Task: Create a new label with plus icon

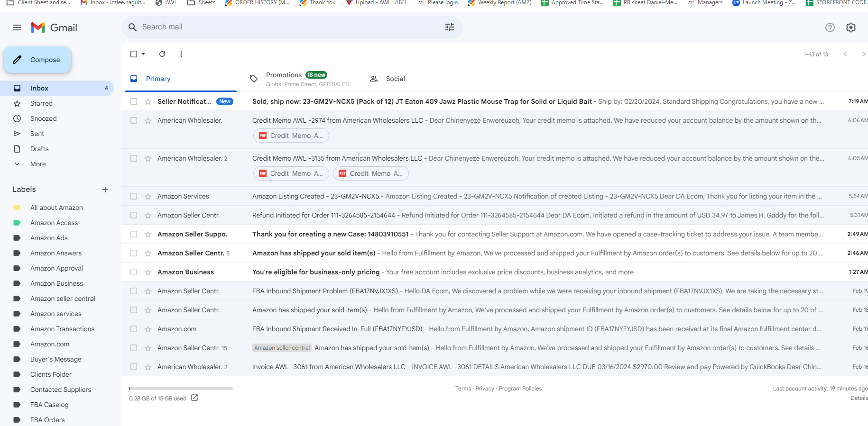Action: point(105,190)
